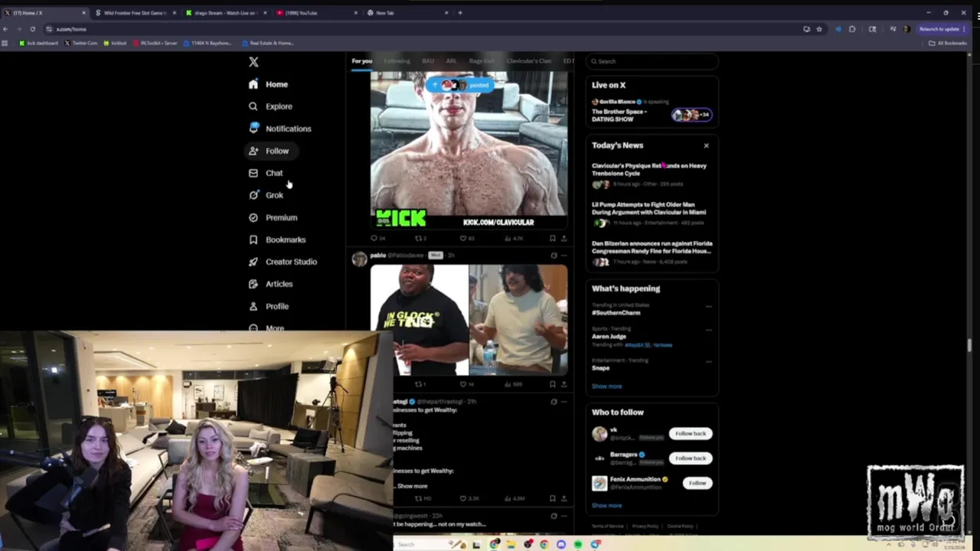Expand Show more on Wealthy post

click(412, 486)
